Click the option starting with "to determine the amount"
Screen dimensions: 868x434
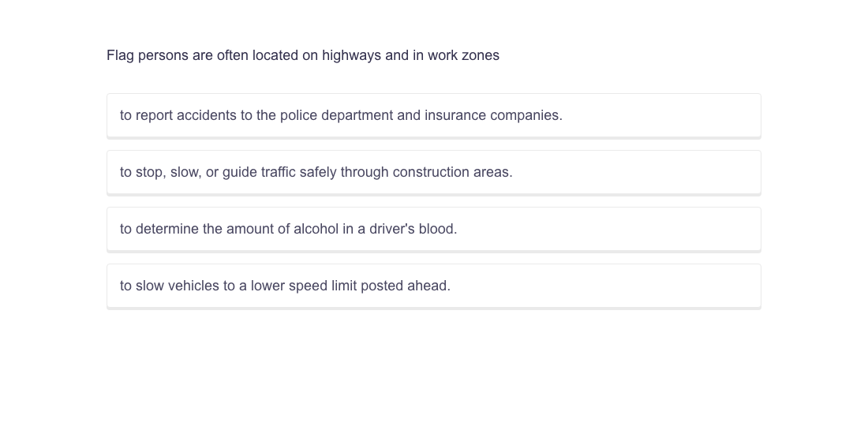pyautogui.click(x=289, y=229)
